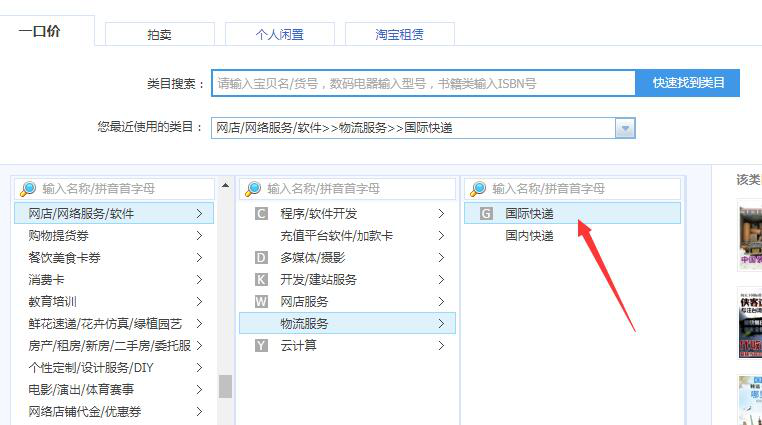Screen dimensions: 762x425
Task: Select the 教育培训 category
Action: [x=53, y=302]
